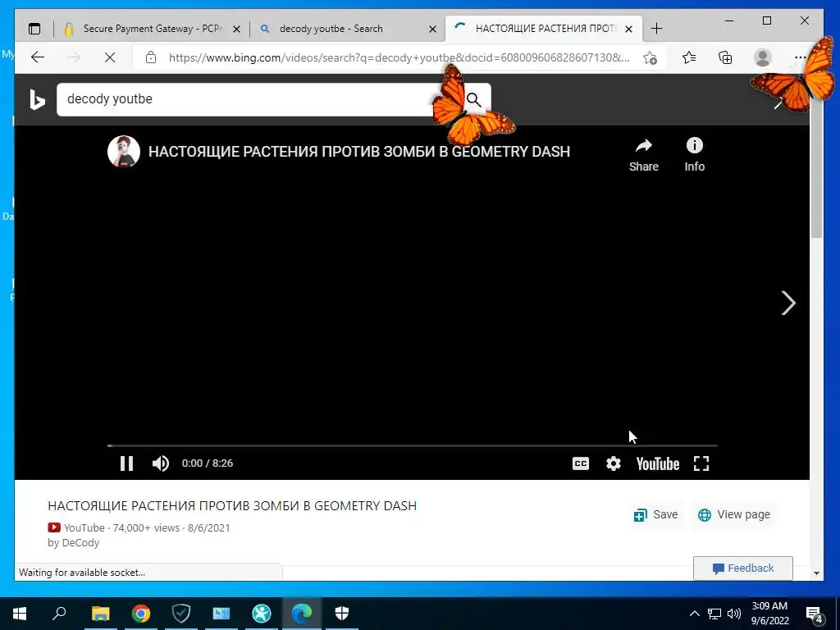Switch to 'decody youtbe - Search' tab
Image resolution: width=840 pixels, height=630 pixels.
331,29
